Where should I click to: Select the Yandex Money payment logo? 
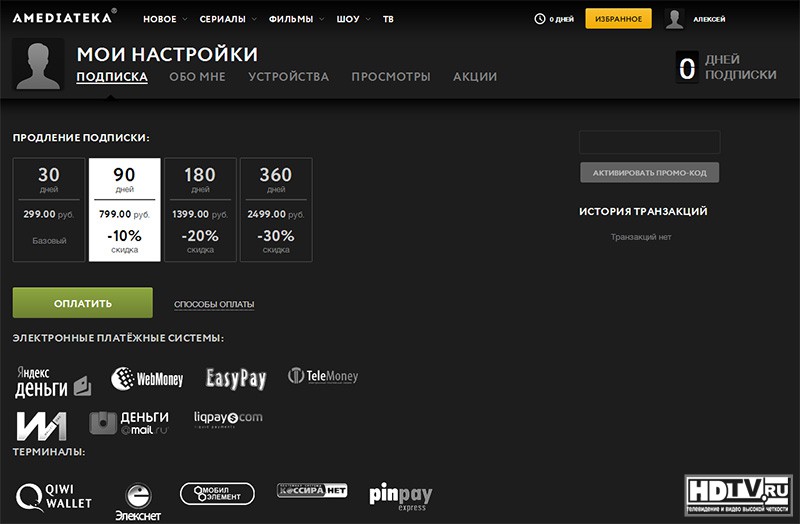click(x=54, y=381)
